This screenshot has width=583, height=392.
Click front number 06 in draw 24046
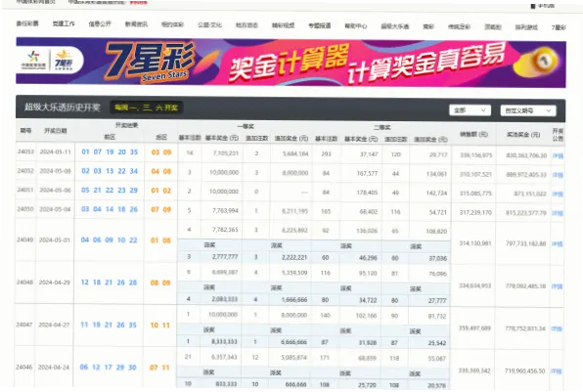click(x=84, y=368)
